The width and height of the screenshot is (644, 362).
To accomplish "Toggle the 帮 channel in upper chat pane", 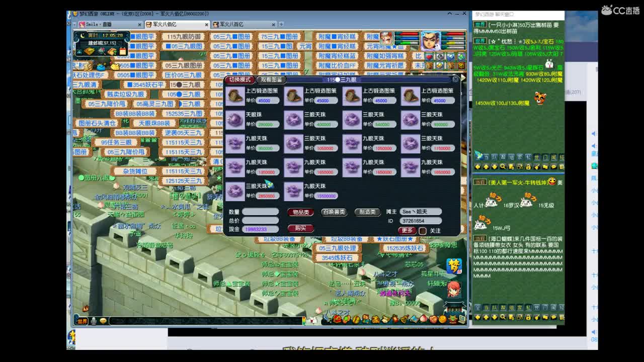I will click(x=503, y=157).
